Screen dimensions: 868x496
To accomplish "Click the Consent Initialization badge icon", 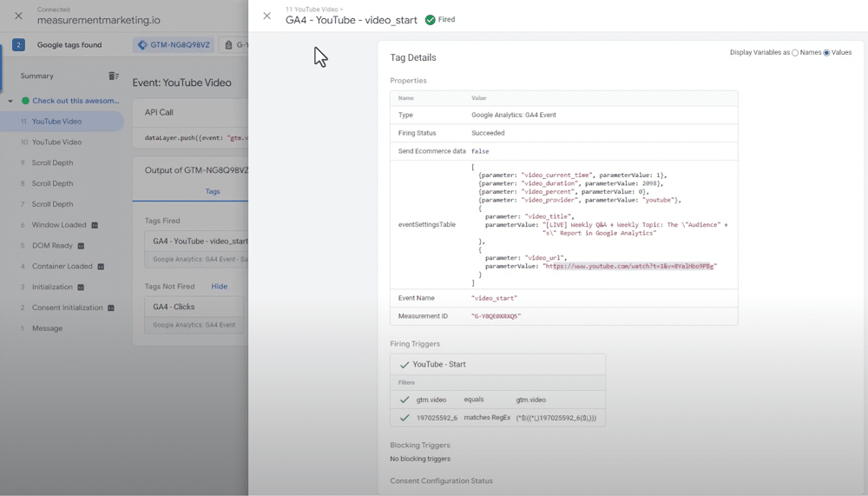I will (111, 308).
